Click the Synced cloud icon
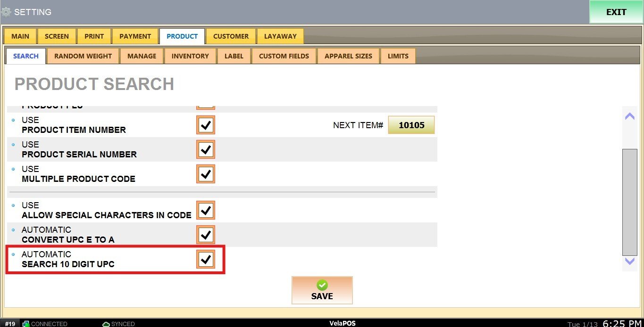 (106, 324)
